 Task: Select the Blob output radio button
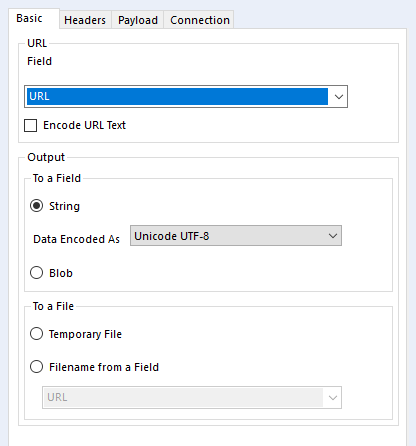(36, 273)
